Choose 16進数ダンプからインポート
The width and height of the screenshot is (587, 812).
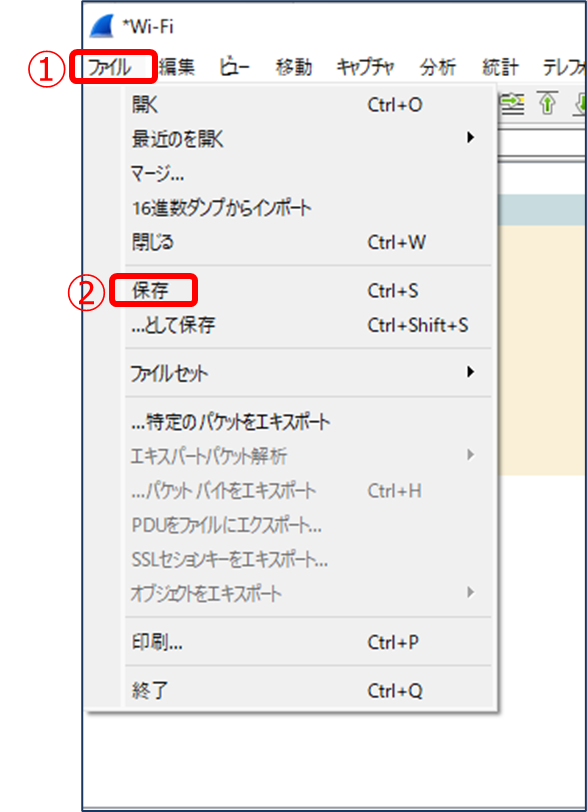click(x=308, y=208)
